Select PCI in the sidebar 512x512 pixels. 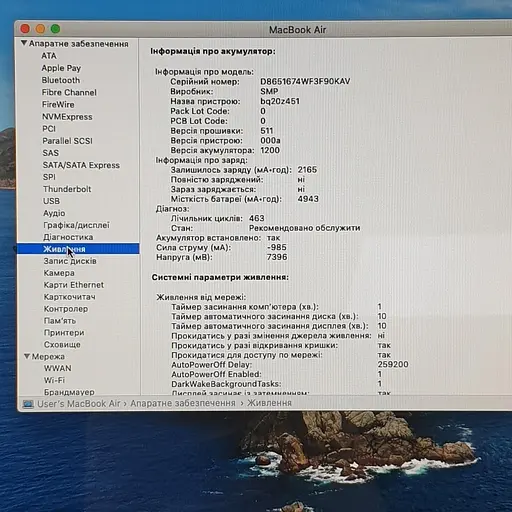click(49, 129)
